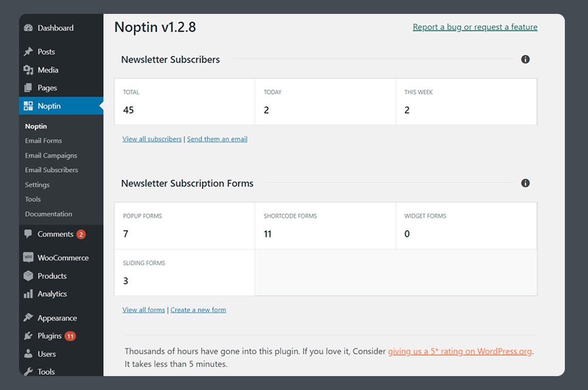Image resolution: width=588 pixels, height=390 pixels.
Task: Click the Comments count badge 2
Action: [81, 234]
